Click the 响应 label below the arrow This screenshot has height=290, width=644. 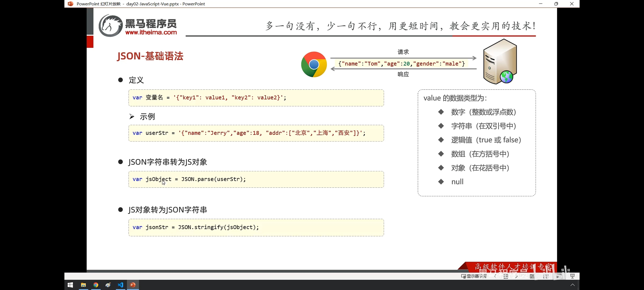tap(403, 74)
